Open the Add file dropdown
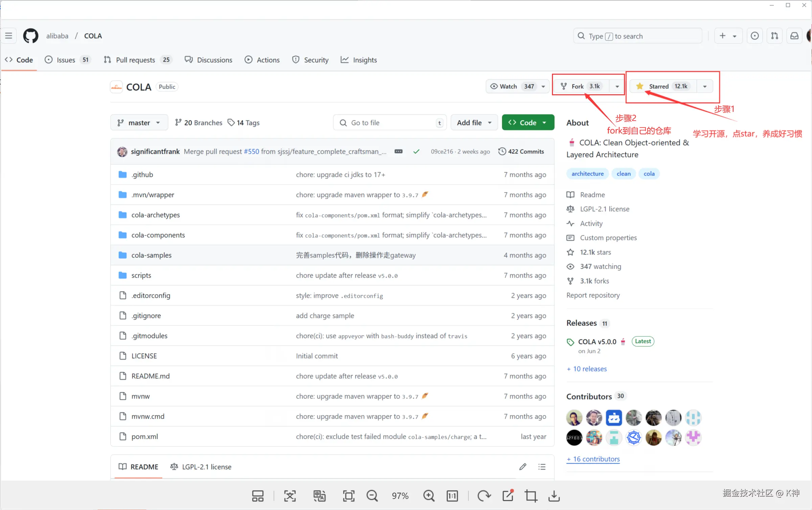Screen dimensions: 812x510 (474, 123)
